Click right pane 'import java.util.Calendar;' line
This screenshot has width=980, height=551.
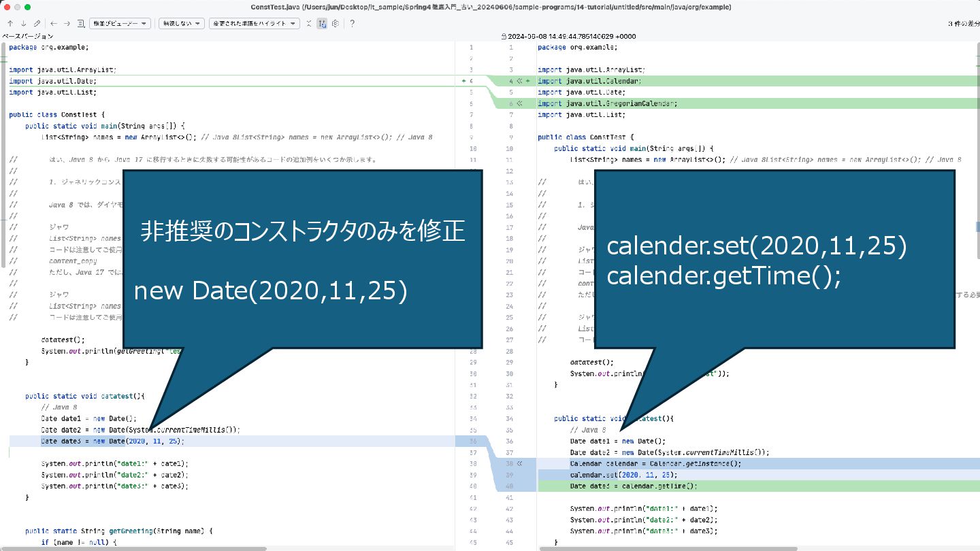(589, 81)
